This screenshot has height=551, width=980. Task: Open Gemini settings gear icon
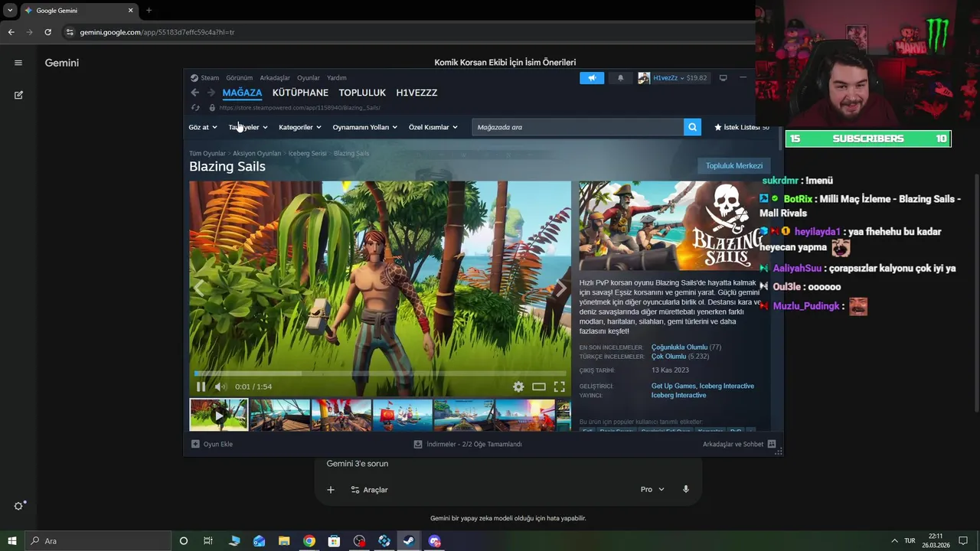coord(19,506)
